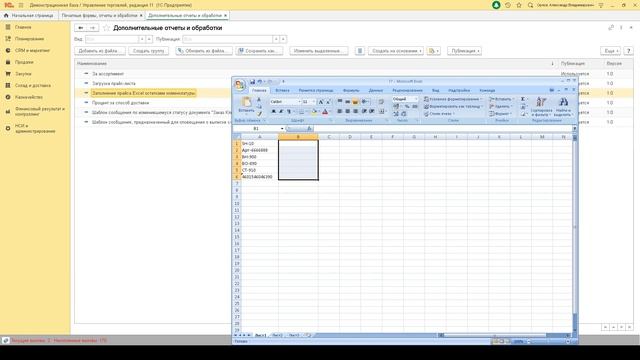Toggle Bold formatting in Excel
Screen dimensions: 640x360
273,111
